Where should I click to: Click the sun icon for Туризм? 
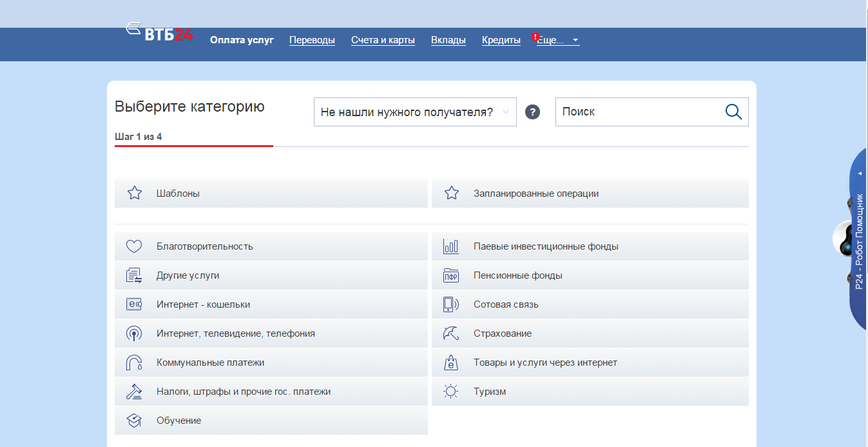tap(451, 392)
